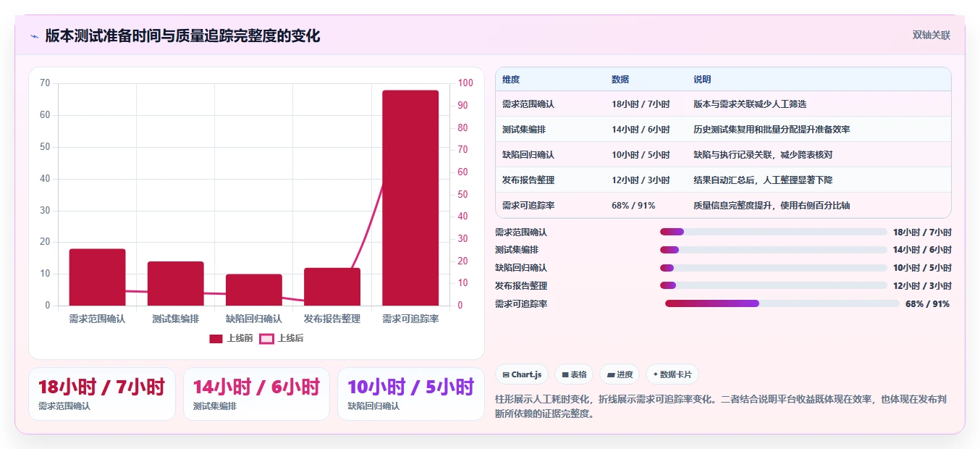
Task: Click the 表格 chip
Action: pos(574,374)
